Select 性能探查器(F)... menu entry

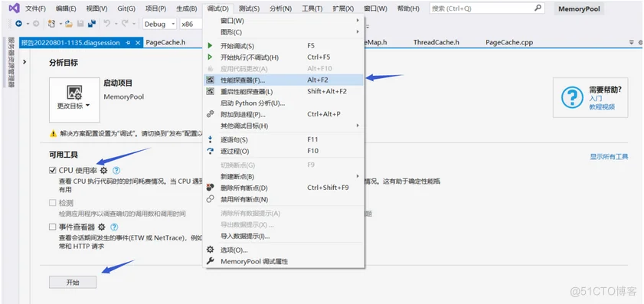(x=284, y=80)
